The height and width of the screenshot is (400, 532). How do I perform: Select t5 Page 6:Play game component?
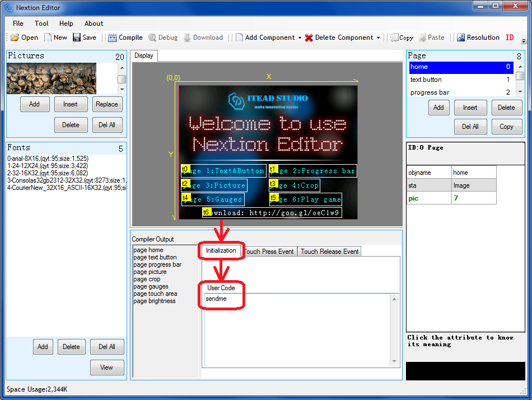pos(306,199)
